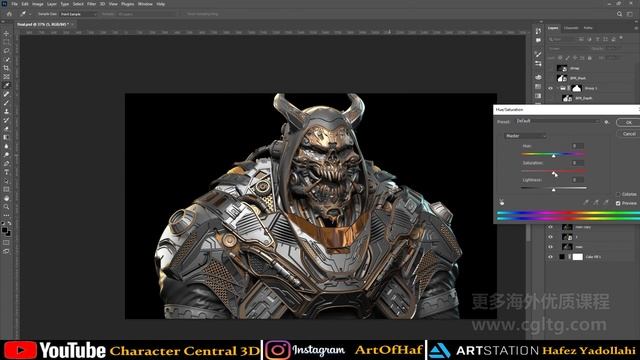Select the Pen tool
Screen dimensions: 640x360
pos(6,164)
